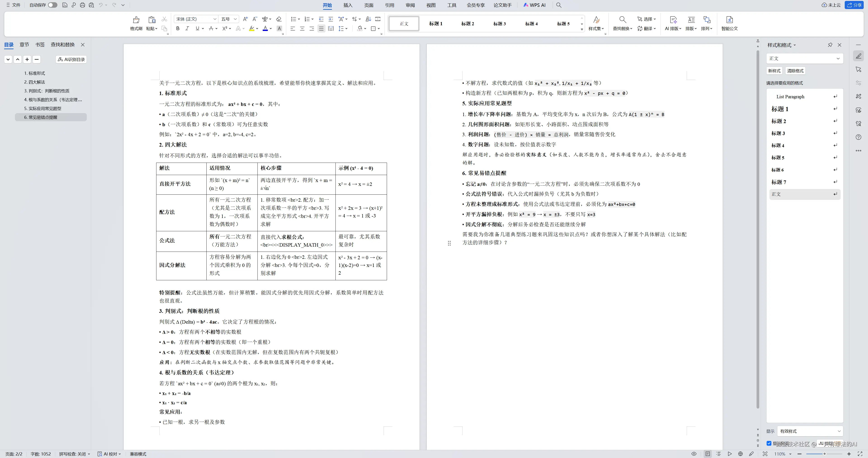Click the 新样式 button in styles panel
The width and height of the screenshot is (868, 458).
pos(774,70)
